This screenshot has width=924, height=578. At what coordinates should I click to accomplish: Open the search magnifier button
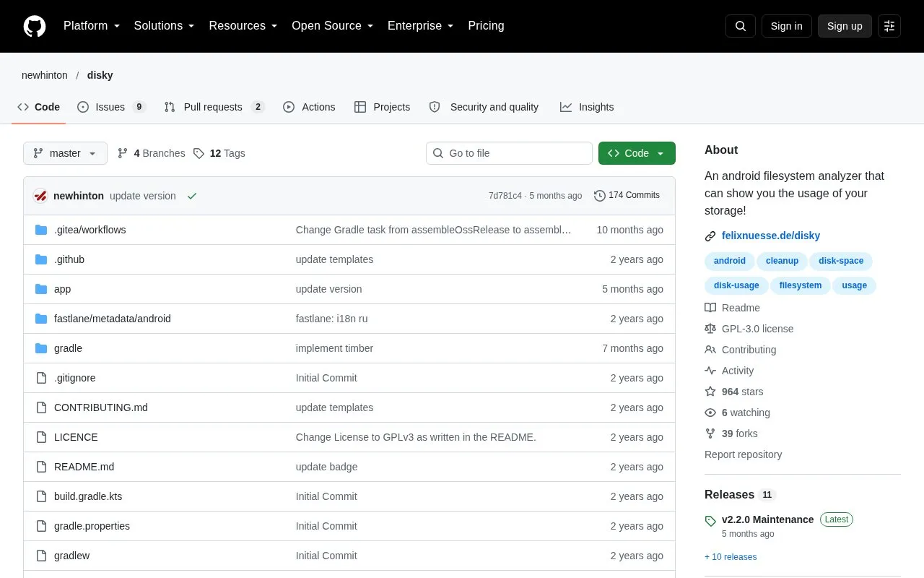point(741,26)
